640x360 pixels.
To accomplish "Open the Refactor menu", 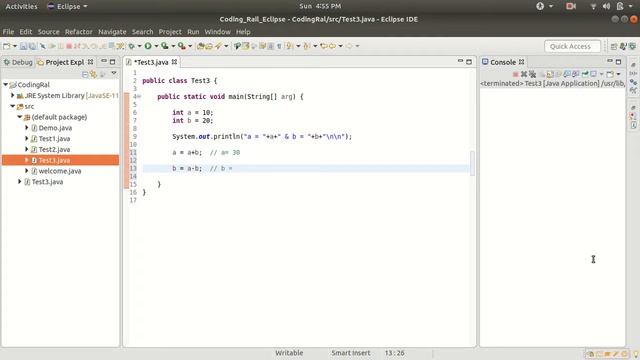I will click(x=78, y=32).
